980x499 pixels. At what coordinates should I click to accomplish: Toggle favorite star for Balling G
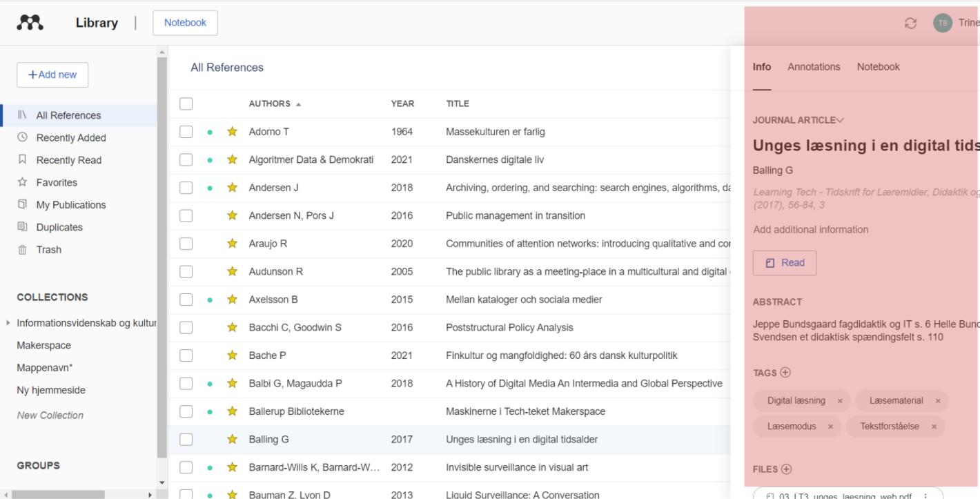pos(233,439)
